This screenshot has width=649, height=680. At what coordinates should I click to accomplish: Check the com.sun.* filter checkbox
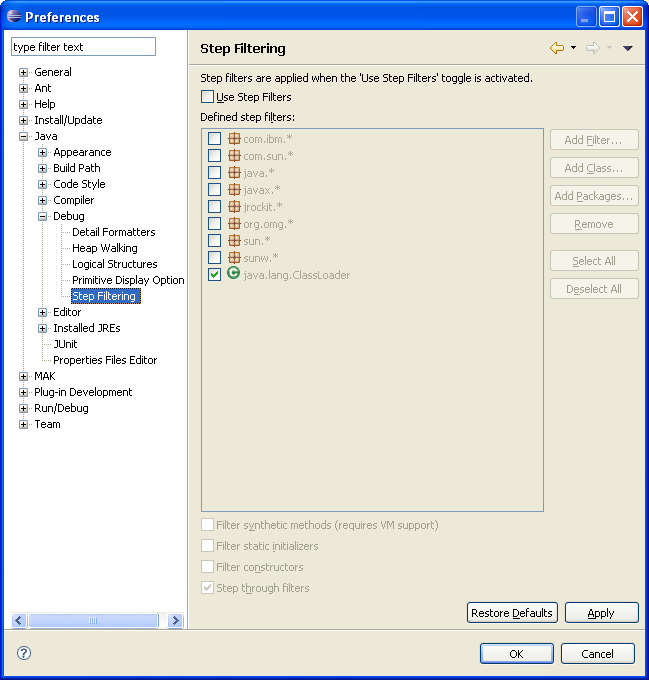pos(214,156)
